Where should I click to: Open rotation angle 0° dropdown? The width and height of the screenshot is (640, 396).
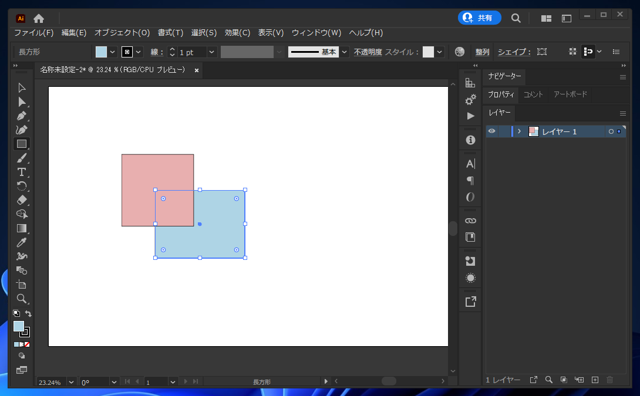pos(114,382)
